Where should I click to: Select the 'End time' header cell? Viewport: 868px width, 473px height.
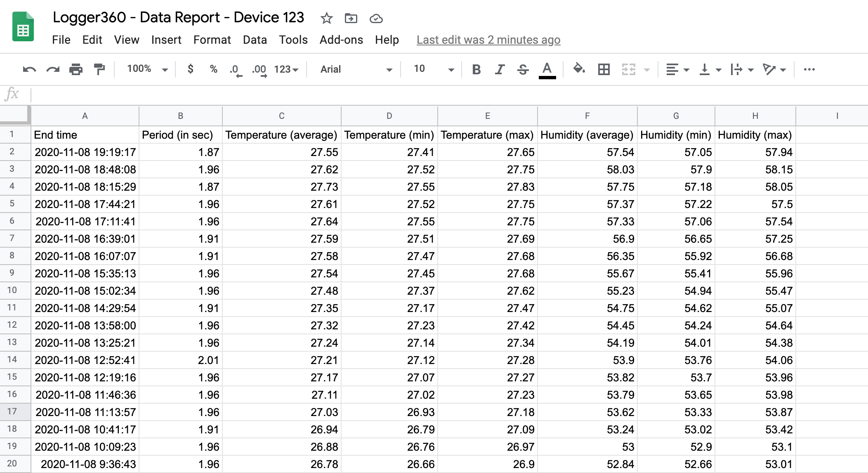pyautogui.click(x=85, y=135)
